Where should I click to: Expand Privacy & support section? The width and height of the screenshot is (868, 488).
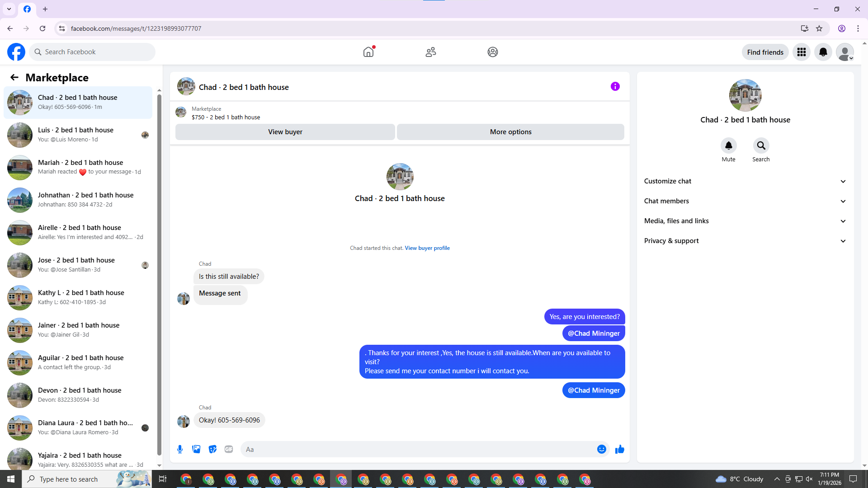(745, 241)
